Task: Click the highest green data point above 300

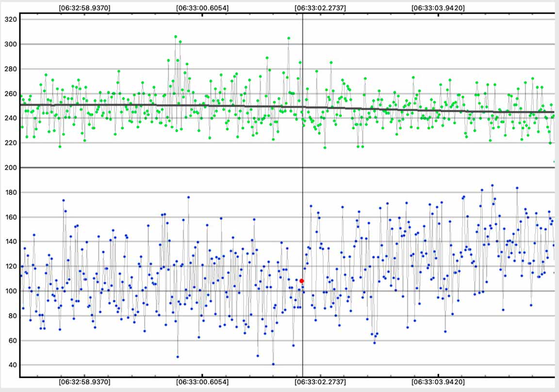Action: [x=176, y=36]
